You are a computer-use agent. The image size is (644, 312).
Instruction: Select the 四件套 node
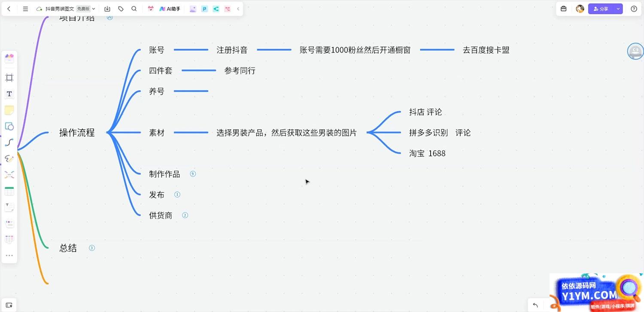[x=161, y=70]
